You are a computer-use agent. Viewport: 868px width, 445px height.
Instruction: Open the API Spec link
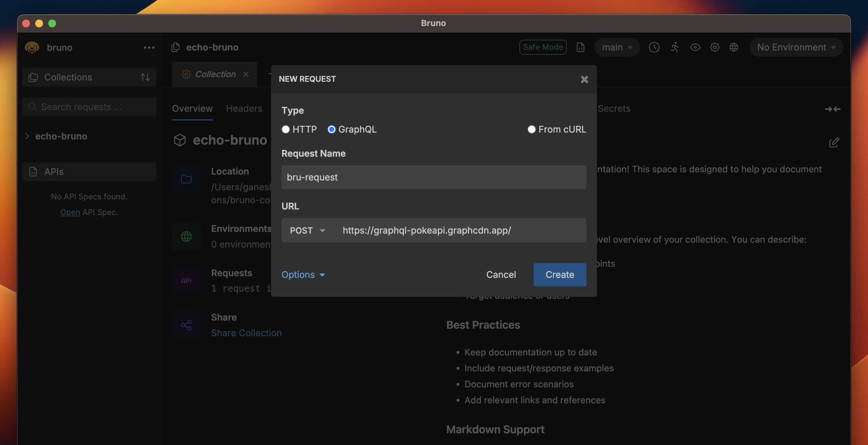(x=70, y=212)
